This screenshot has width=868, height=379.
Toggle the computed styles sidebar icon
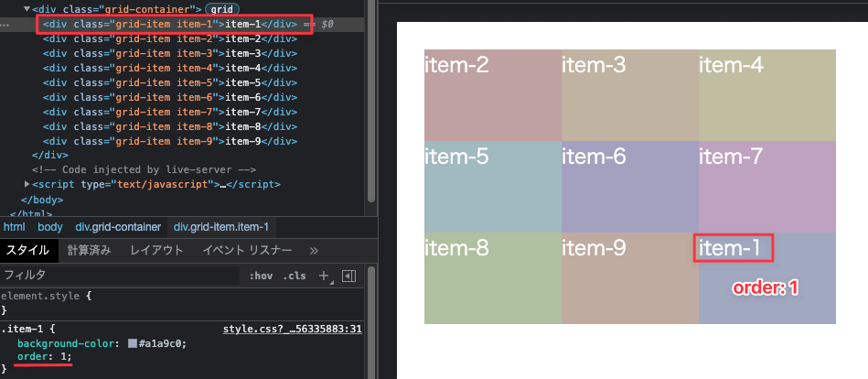point(348,276)
